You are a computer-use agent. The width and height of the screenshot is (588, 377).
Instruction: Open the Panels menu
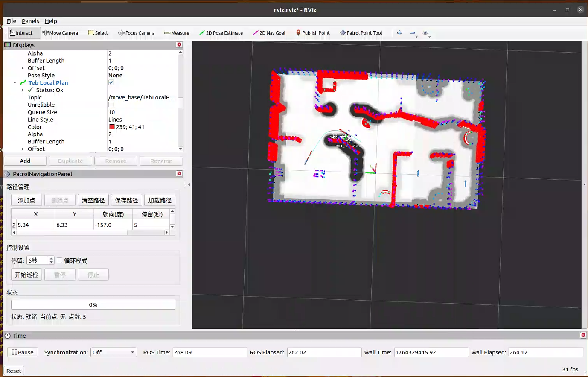[x=30, y=21]
